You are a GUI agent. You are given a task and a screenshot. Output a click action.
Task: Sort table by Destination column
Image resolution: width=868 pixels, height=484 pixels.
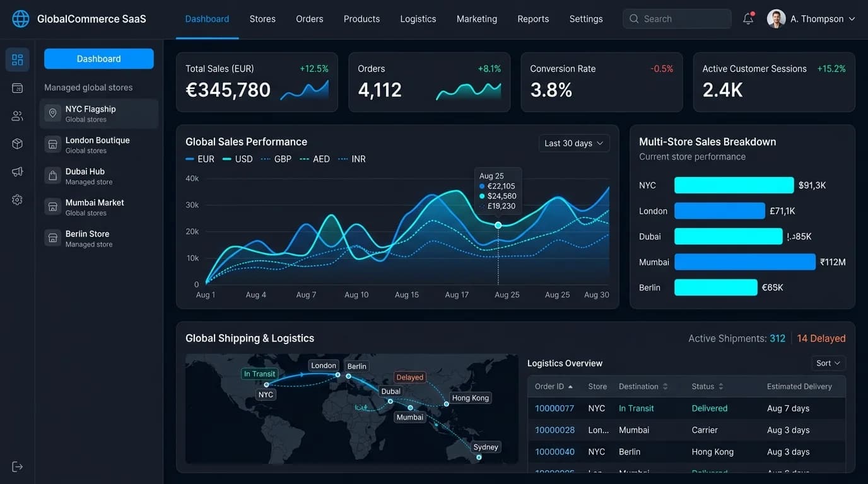click(643, 386)
